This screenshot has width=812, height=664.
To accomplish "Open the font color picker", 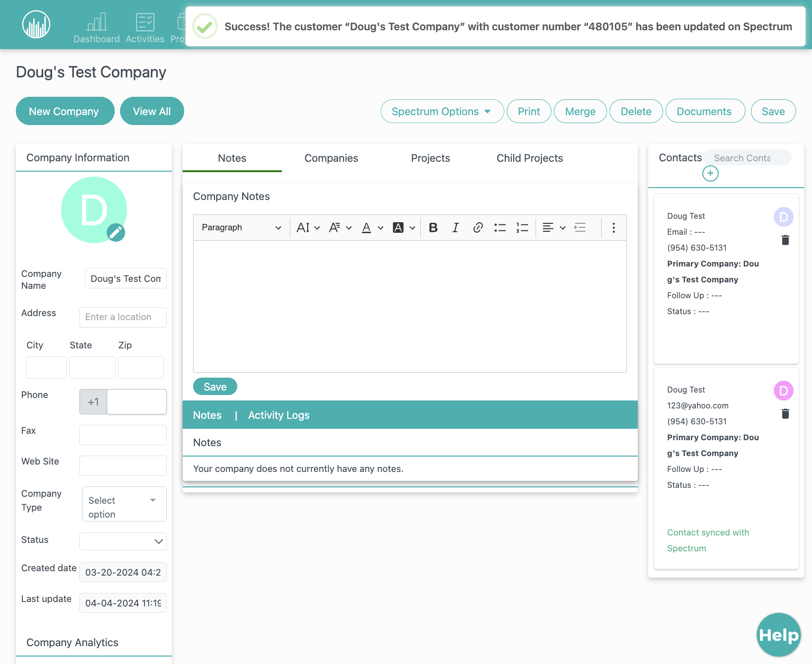I will (x=372, y=227).
